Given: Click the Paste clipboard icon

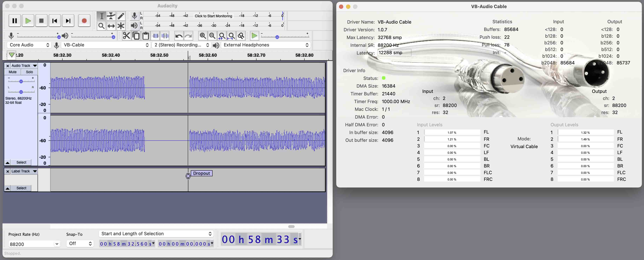Looking at the screenshot, I should (146, 36).
